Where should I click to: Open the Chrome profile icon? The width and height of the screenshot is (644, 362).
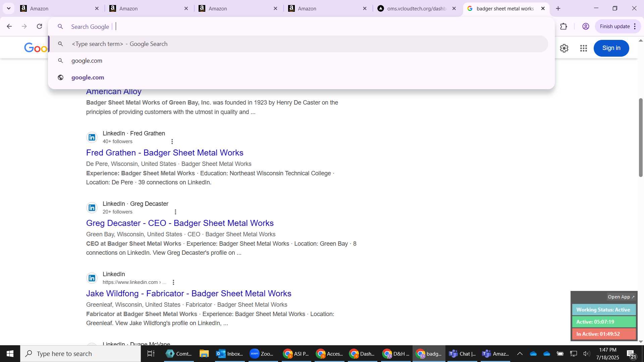click(586, 26)
